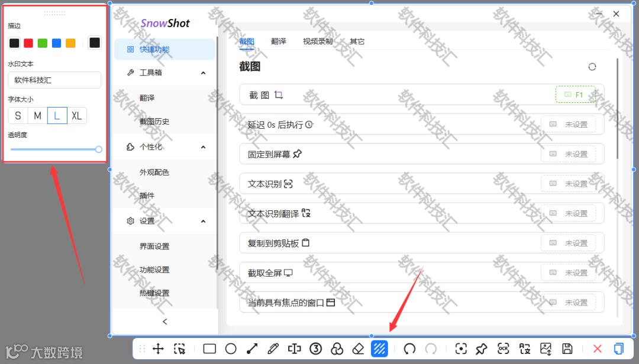639x364 pixels.
Task: Select the rectangle drawing tool
Action: point(209,349)
